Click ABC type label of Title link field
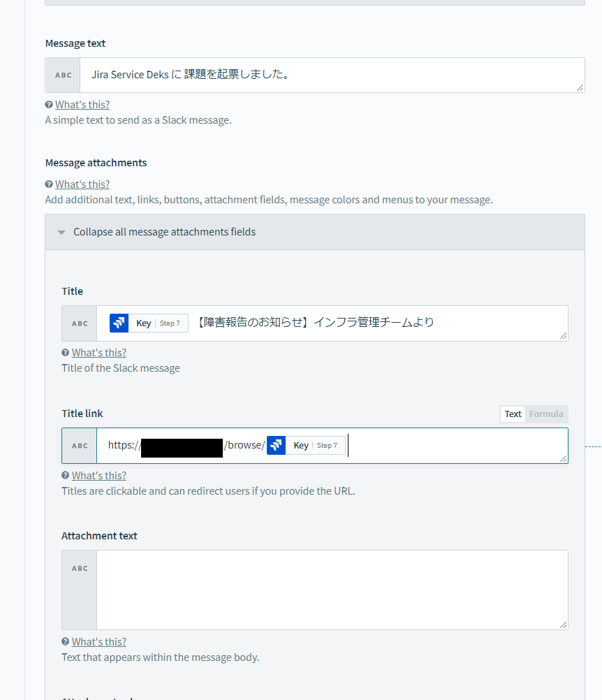The image size is (602, 700). [80, 446]
